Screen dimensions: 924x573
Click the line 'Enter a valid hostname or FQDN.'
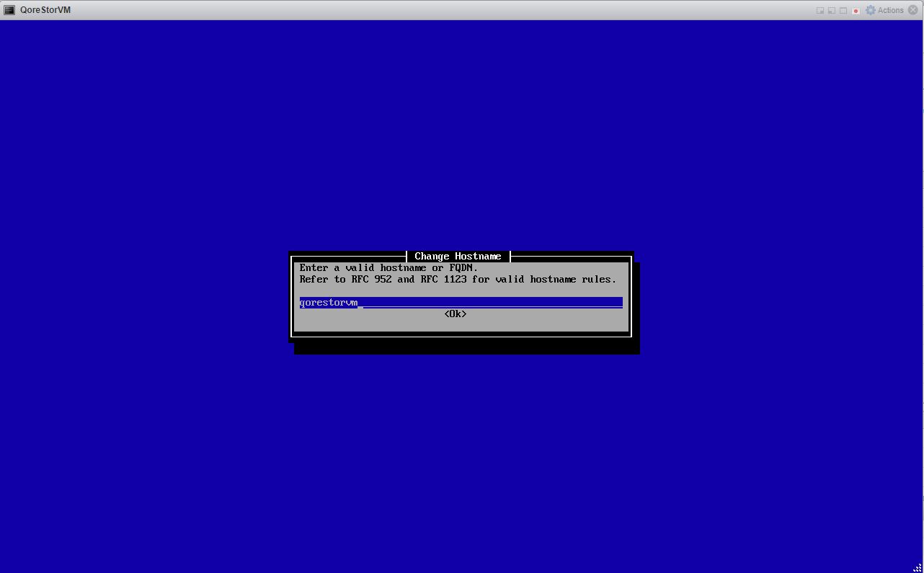389,268
